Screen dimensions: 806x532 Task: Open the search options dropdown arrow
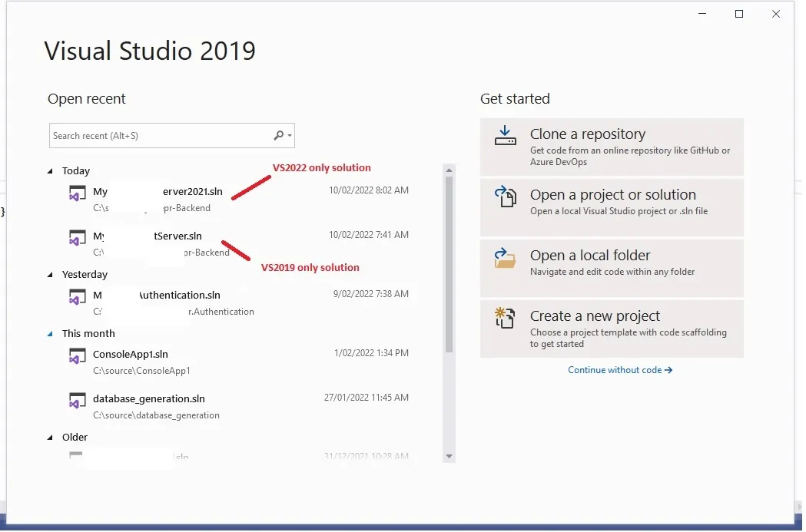290,136
